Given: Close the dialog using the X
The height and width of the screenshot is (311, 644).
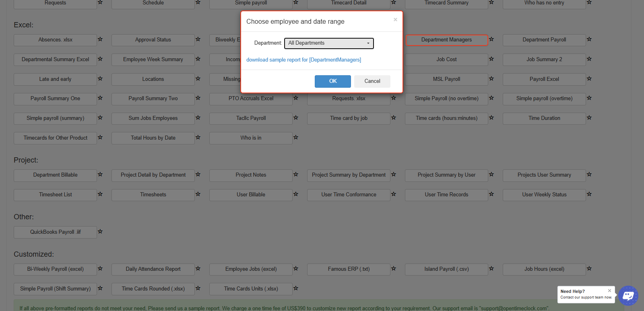Looking at the screenshot, I should pos(395,20).
